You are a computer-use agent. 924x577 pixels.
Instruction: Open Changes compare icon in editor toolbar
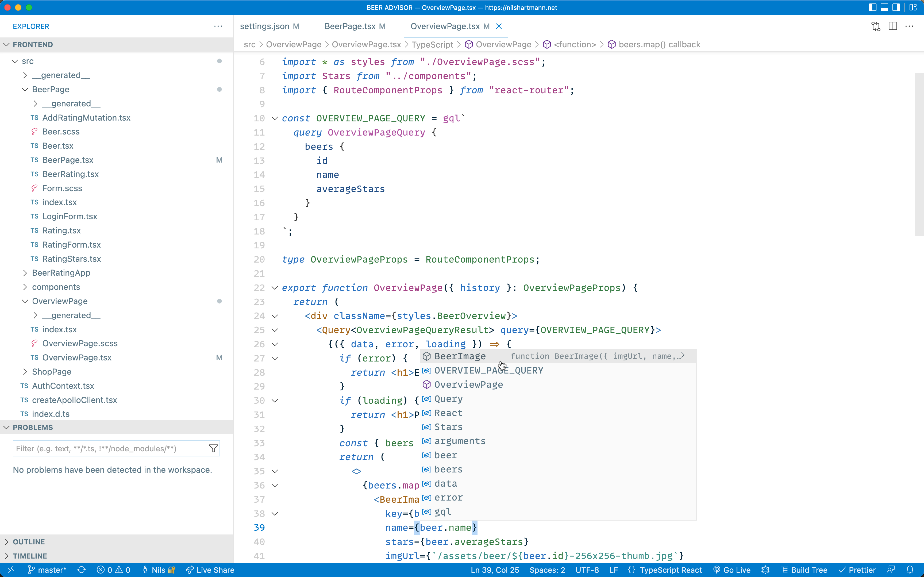click(876, 26)
